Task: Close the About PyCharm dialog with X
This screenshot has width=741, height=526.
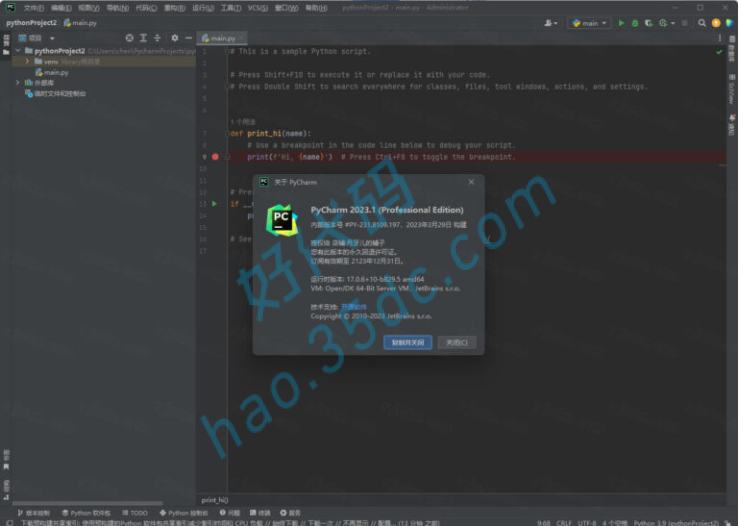Action: pyautogui.click(x=471, y=182)
